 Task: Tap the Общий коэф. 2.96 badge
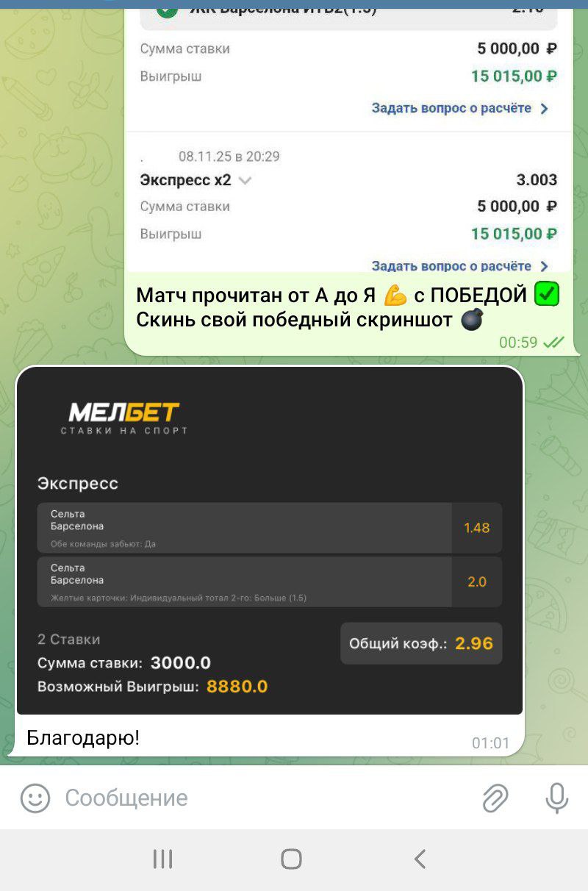421,643
